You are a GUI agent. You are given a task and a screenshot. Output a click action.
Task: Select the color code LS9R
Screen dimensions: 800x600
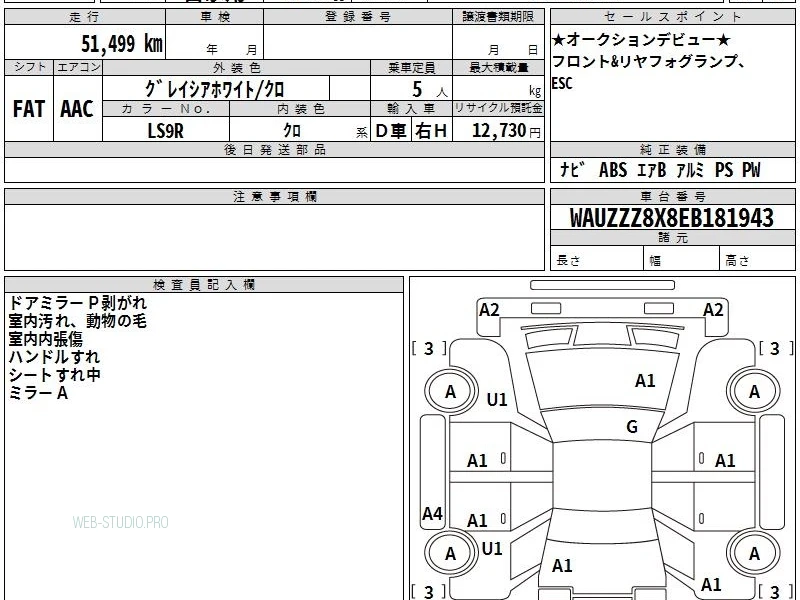[165, 131]
